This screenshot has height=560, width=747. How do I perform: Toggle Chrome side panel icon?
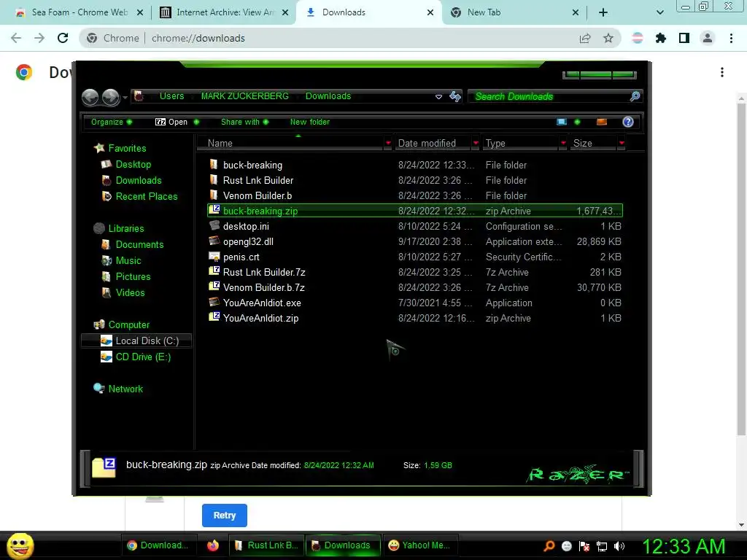pos(684,38)
